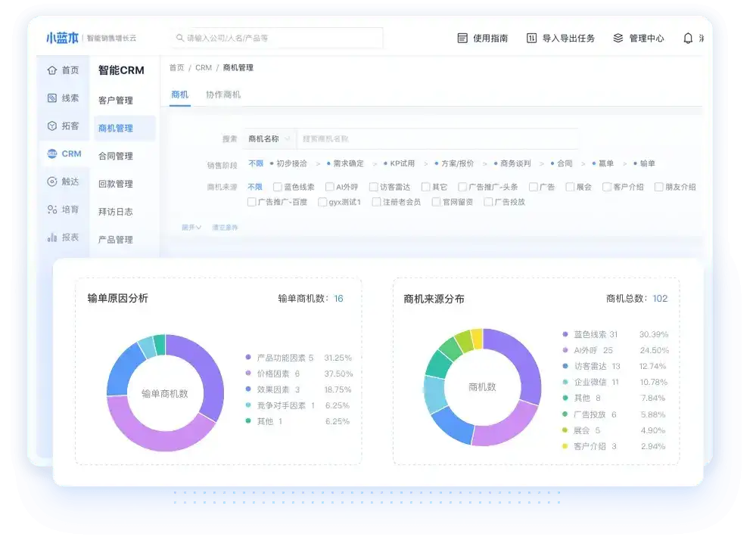Viewport: 756px width, 549px height.
Task: Tick the gyx测试1 checkbox
Action: pyautogui.click(x=322, y=202)
